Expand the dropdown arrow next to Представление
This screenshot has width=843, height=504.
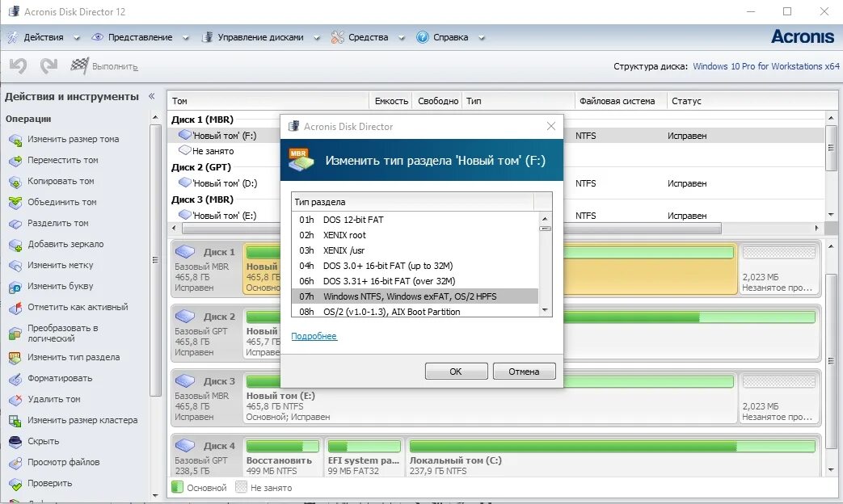click(x=185, y=38)
